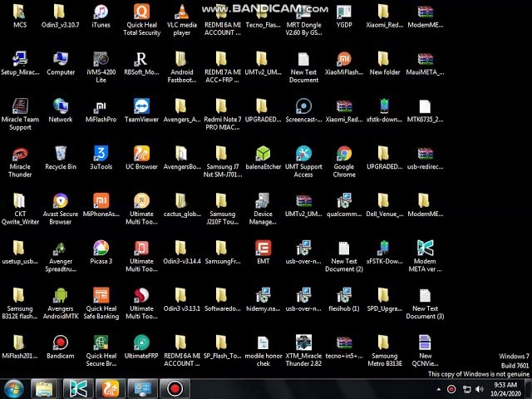
Task: Open Miracle Team Support icon
Action: point(20,115)
